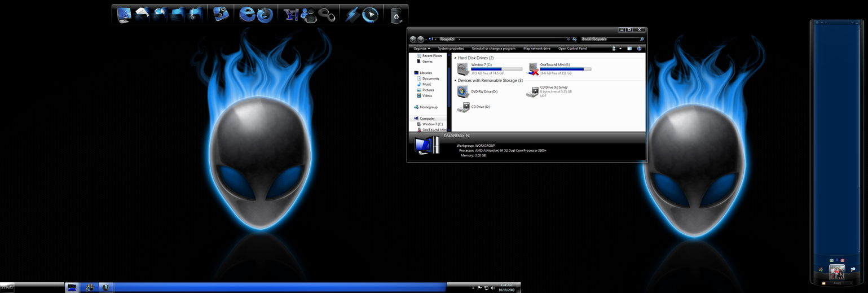Click Open Control Panel
The image size is (868, 293).
coord(572,49)
